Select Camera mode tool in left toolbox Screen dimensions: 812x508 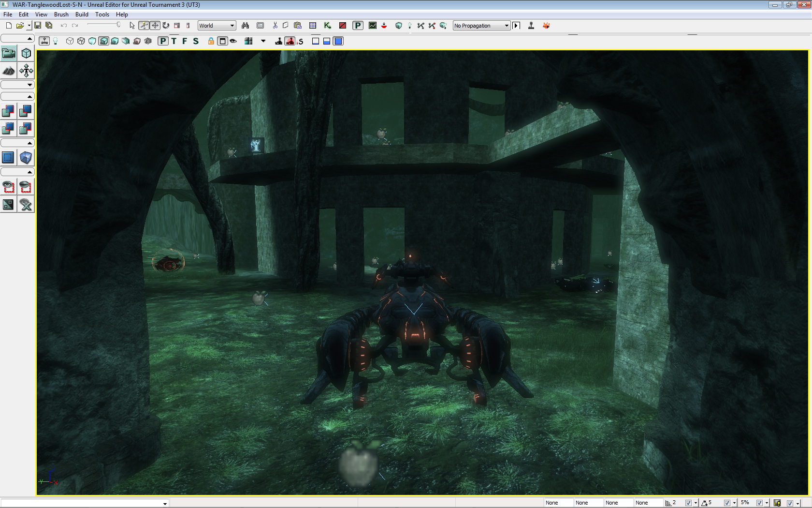coord(9,53)
